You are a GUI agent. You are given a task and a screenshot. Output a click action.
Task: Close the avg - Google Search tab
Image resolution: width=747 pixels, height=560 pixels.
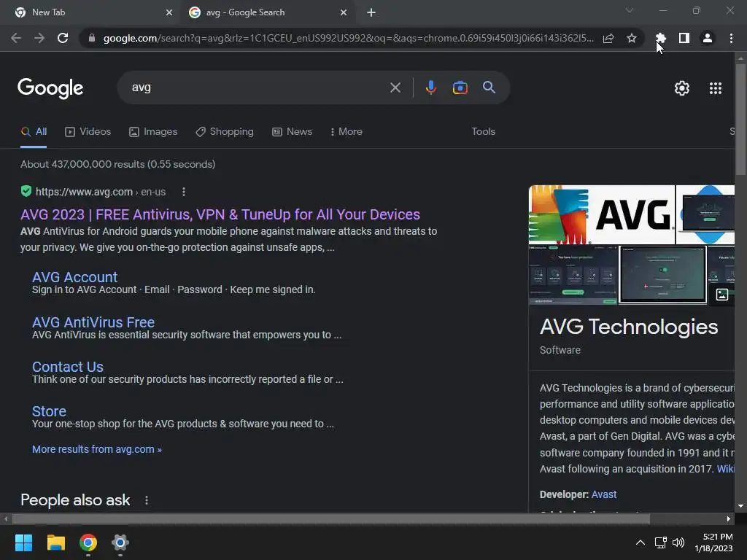344,13
